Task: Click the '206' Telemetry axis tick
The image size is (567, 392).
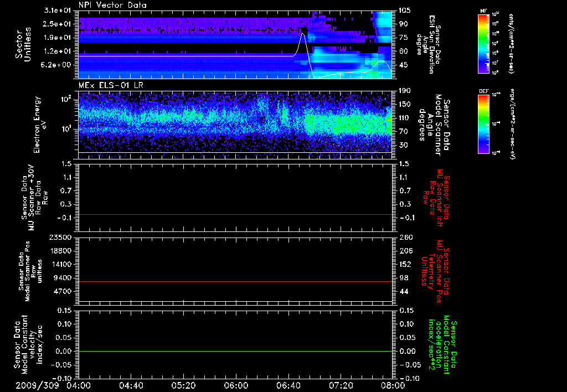Action: click(x=405, y=251)
